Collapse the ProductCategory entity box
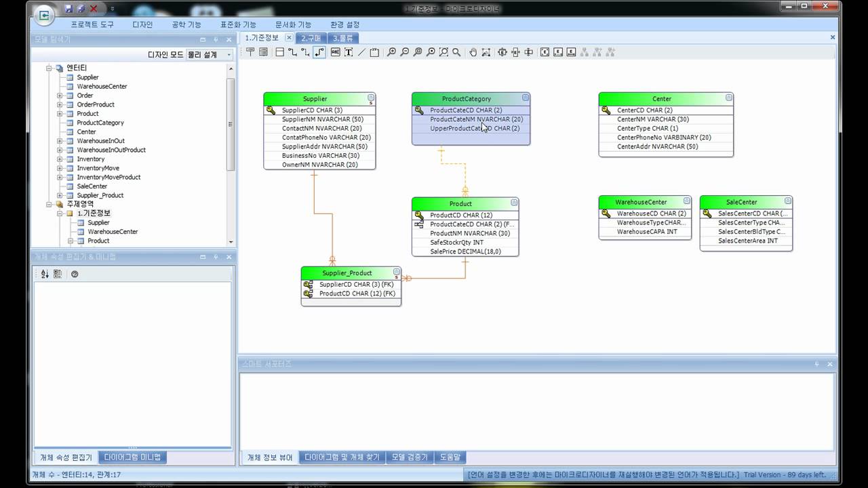This screenshot has height=488, width=868. [526, 98]
